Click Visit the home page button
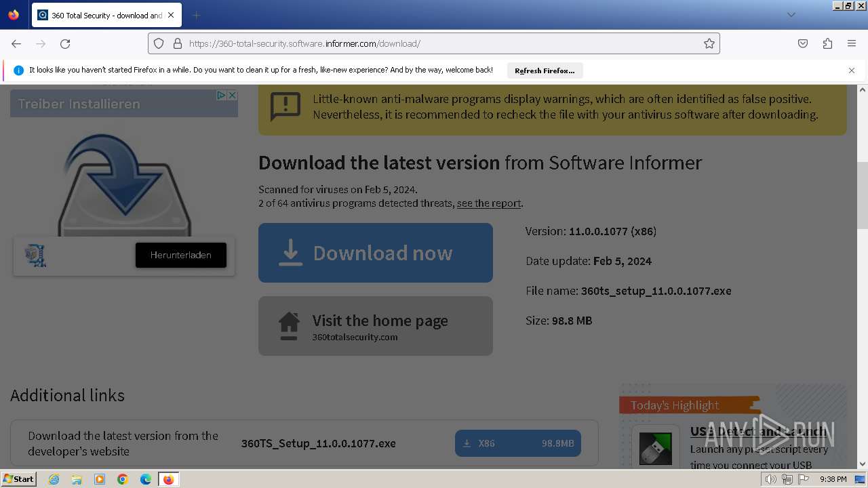Screen dimensions: 868x488 [x=376, y=326]
